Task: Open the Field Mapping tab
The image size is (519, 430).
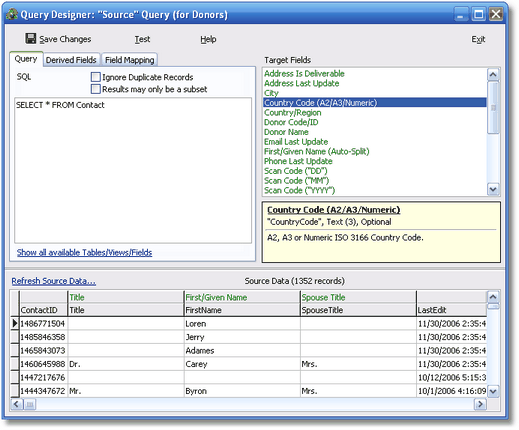Action: 130,60
